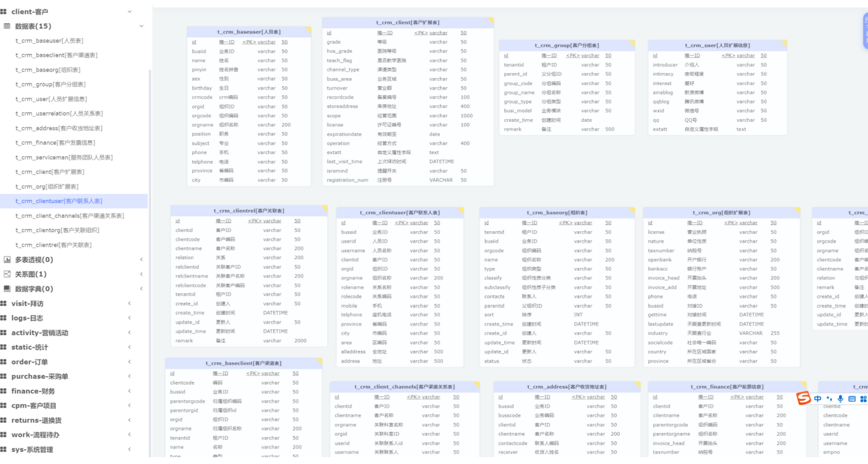Click the Sogou input method logo
This screenshot has width=868, height=464.
pyautogui.click(x=804, y=398)
